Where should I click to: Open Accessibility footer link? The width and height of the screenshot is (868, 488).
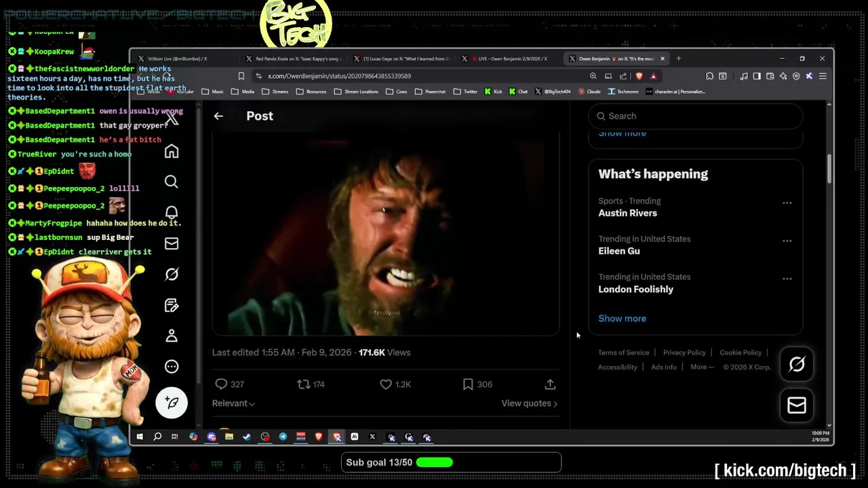pyautogui.click(x=617, y=367)
